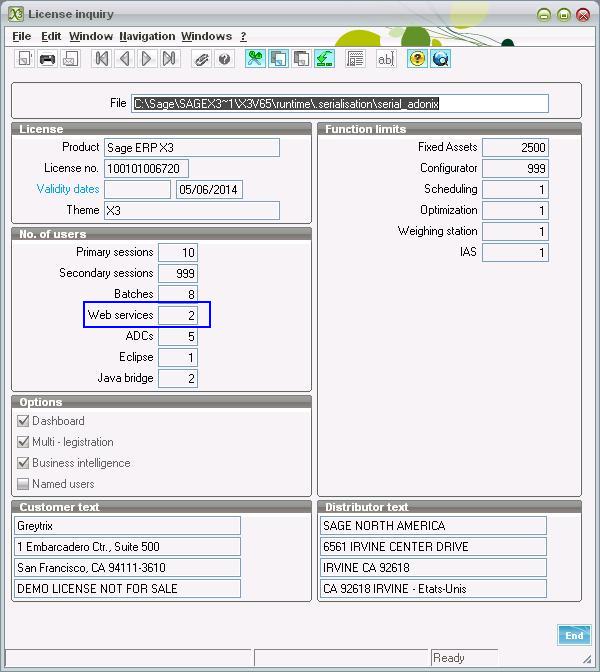Image resolution: width=600 pixels, height=672 pixels.
Task: Click the empty validity start date field
Action: [137, 189]
